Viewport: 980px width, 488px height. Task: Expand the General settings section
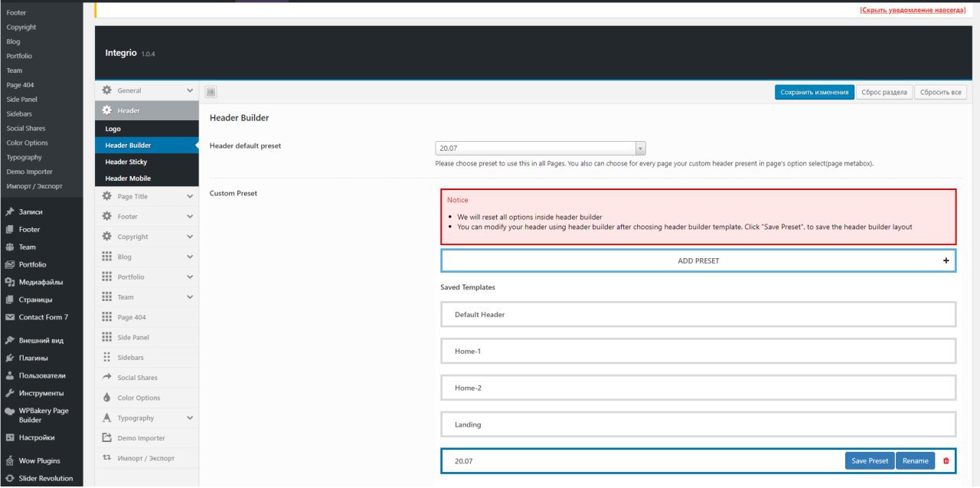click(x=190, y=90)
